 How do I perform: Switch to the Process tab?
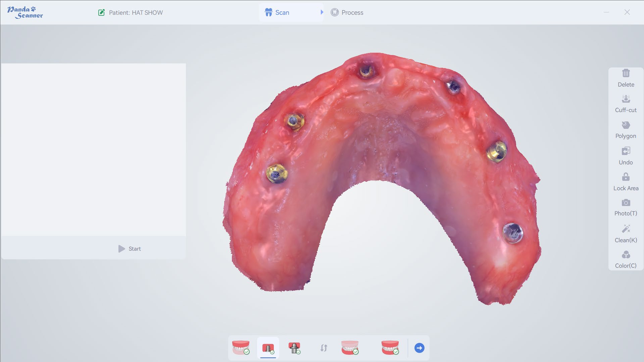point(347,12)
